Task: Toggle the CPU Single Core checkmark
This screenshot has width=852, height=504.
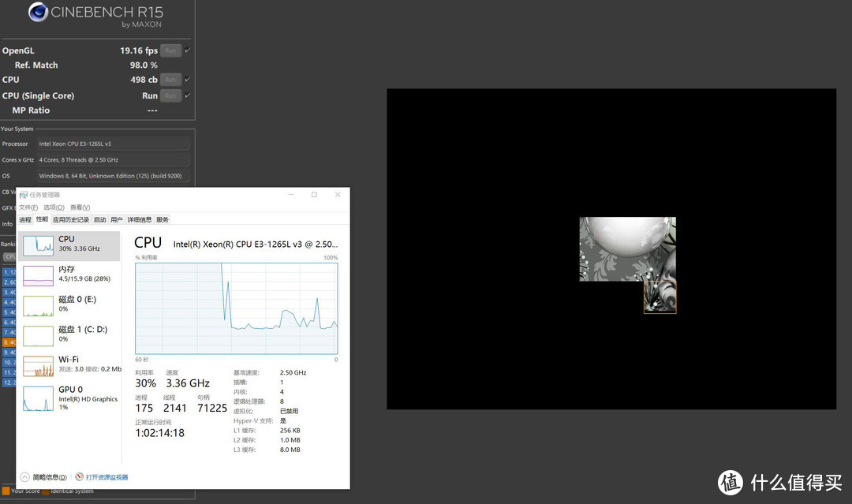Action: (x=187, y=95)
